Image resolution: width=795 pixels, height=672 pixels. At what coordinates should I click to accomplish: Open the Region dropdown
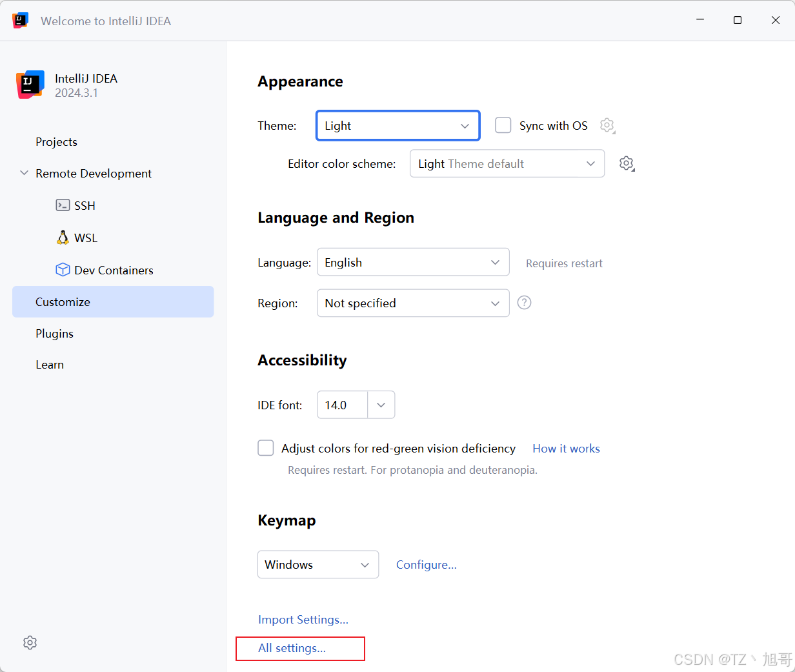click(413, 303)
